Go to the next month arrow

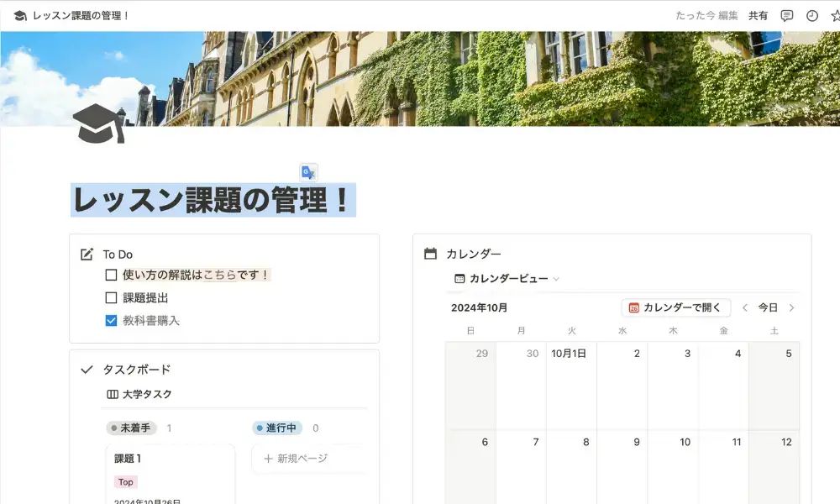[x=791, y=307]
